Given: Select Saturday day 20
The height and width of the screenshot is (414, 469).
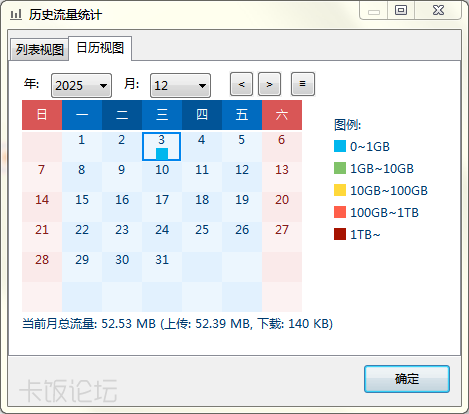Looking at the screenshot, I should tap(282, 207).
